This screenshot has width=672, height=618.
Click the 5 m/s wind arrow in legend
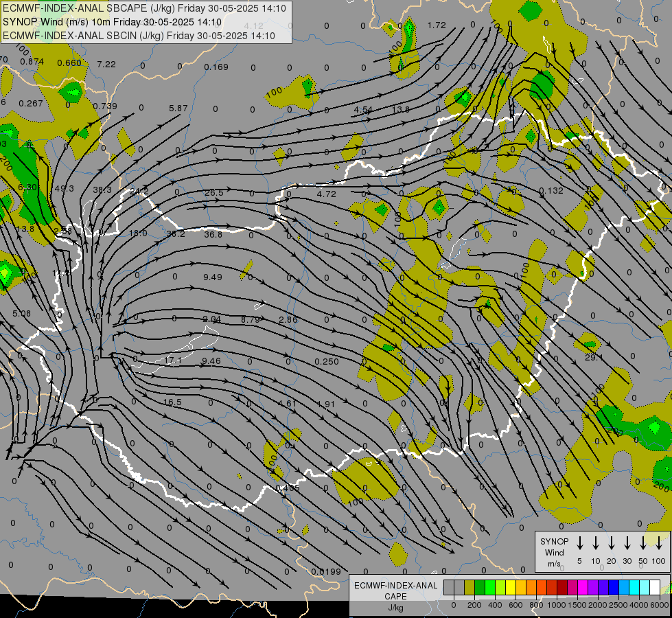(579, 542)
